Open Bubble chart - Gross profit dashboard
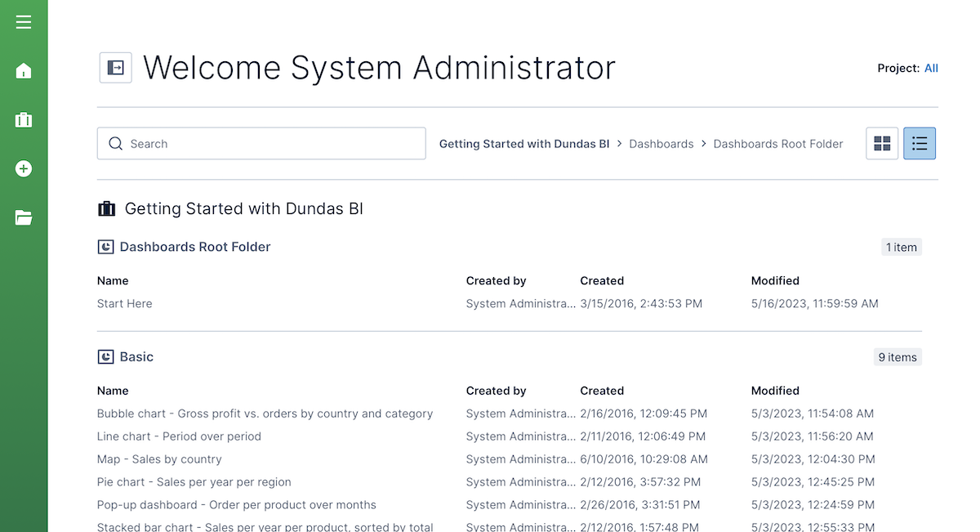980x532 pixels. (265, 414)
